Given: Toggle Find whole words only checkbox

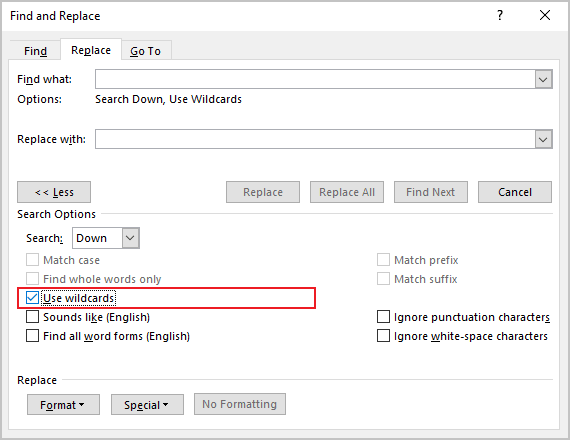Looking at the screenshot, I should pyautogui.click(x=32, y=279).
